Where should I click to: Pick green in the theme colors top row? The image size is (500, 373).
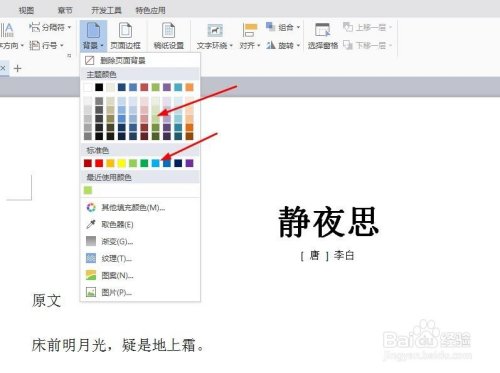(155, 87)
